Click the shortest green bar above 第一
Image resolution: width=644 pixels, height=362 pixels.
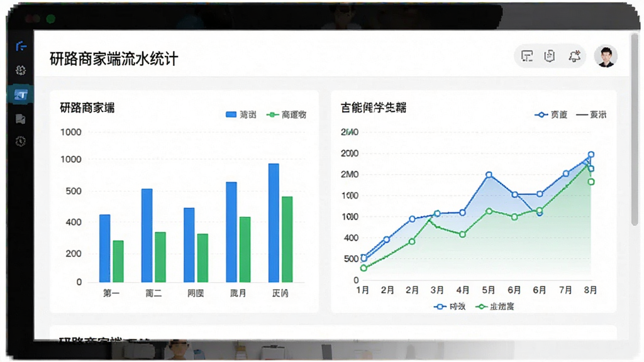118,261
